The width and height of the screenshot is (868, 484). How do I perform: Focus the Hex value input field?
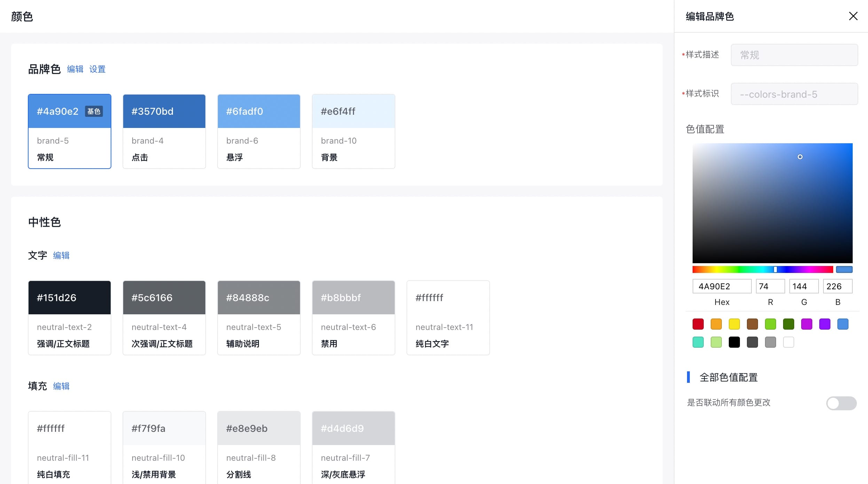tap(721, 286)
